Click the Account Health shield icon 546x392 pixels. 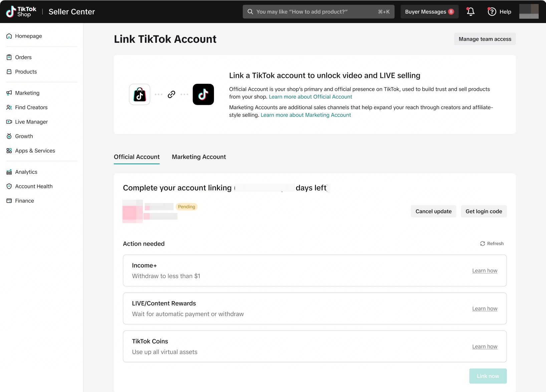(9, 186)
